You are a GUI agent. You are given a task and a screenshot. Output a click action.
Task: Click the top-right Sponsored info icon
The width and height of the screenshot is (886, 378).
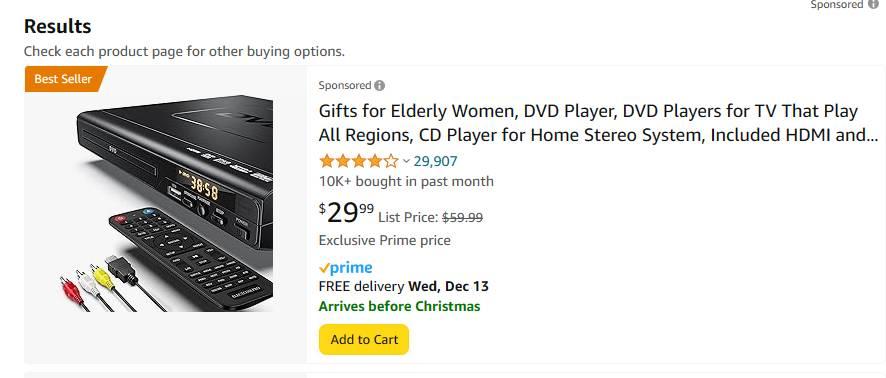click(873, 5)
